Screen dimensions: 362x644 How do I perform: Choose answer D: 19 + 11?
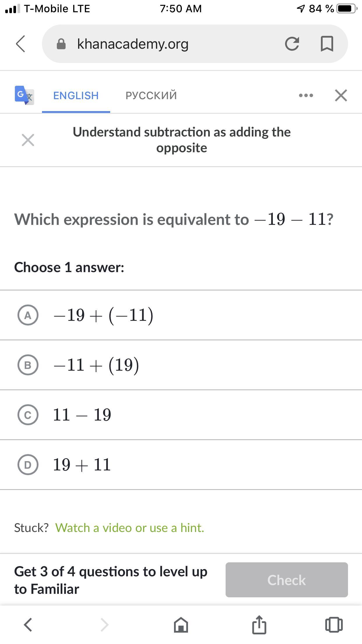pos(28,465)
